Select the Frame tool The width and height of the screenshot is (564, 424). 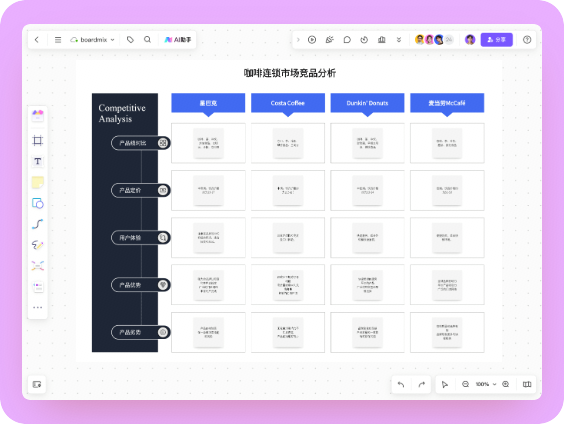click(38, 140)
